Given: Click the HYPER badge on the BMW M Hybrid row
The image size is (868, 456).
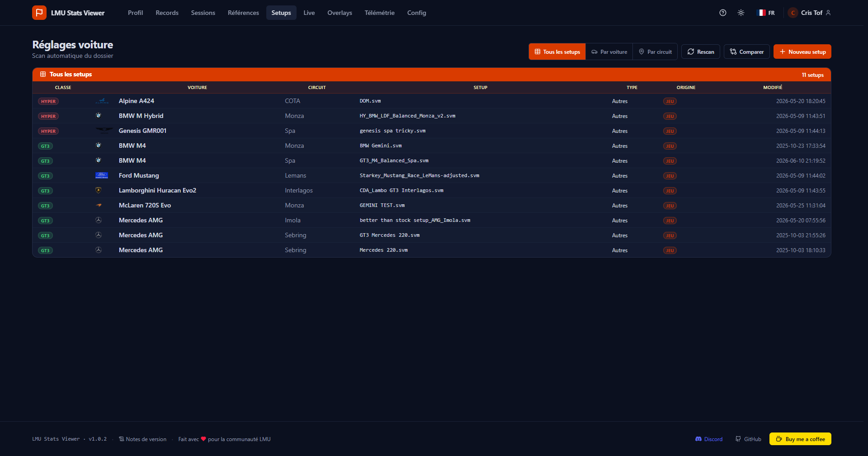Looking at the screenshot, I should click(48, 116).
